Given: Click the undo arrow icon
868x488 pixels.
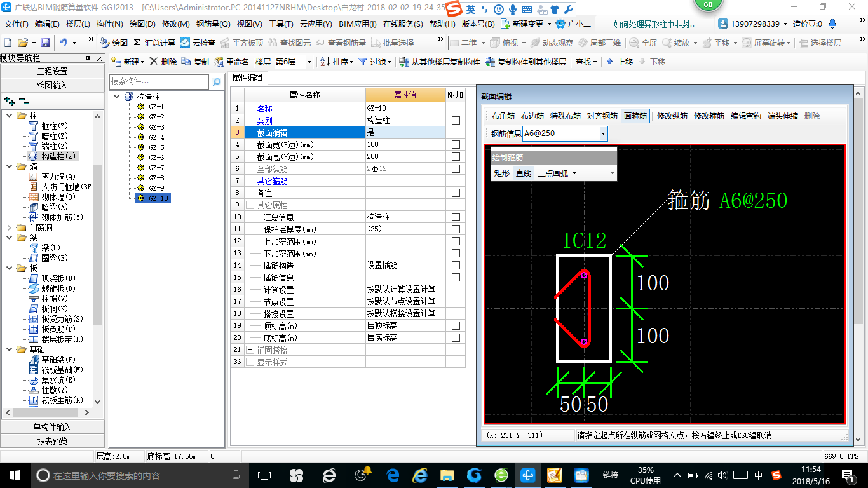Looking at the screenshot, I should click(63, 43).
